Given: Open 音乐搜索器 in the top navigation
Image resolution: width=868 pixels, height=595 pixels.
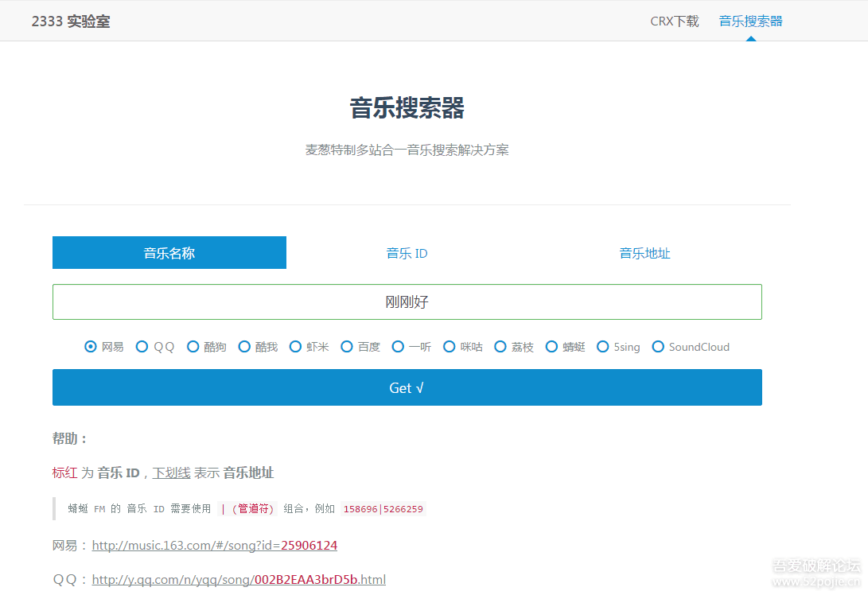Looking at the screenshot, I should pos(750,21).
